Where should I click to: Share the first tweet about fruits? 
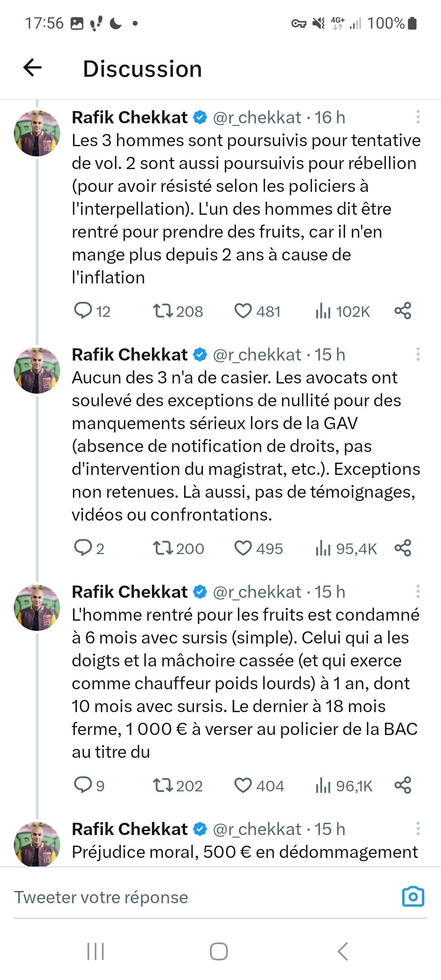(x=403, y=311)
